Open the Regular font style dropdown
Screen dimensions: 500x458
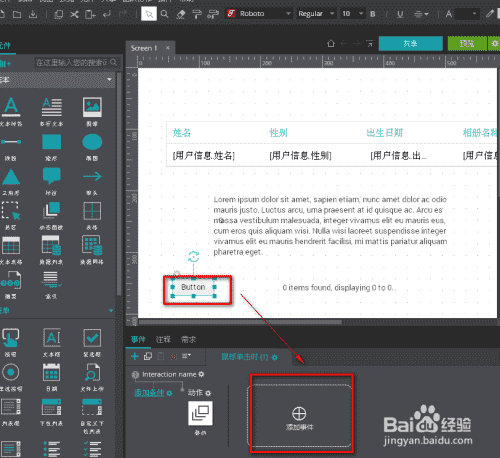click(x=316, y=14)
